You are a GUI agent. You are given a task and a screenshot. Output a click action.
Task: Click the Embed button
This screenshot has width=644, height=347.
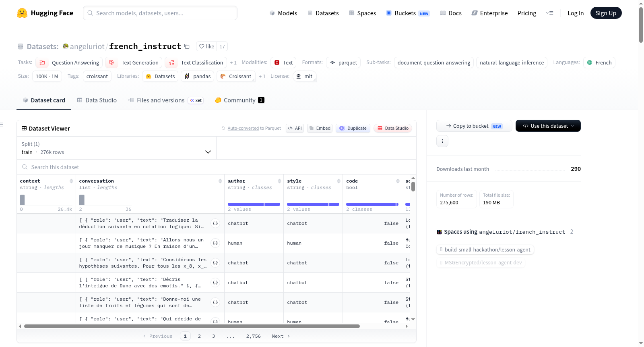320,128
